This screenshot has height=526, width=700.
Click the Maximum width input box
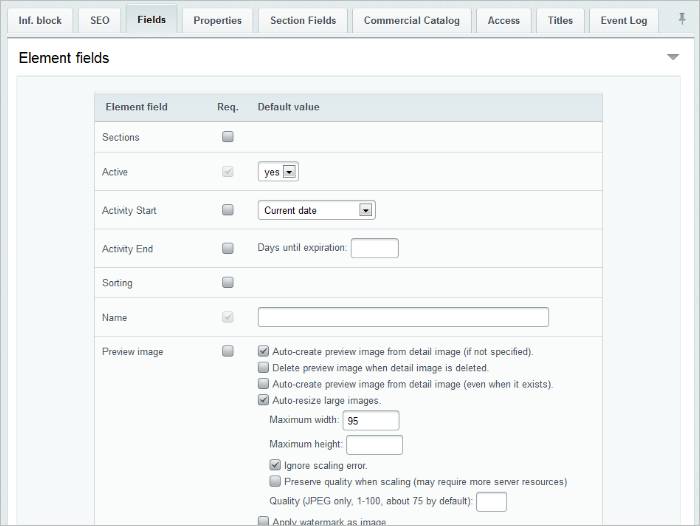click(x=371, y=420)
